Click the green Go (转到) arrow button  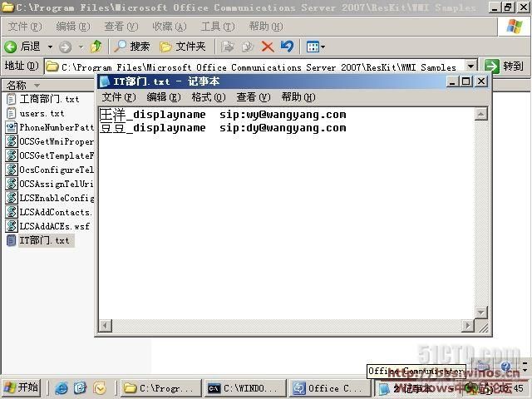pyautogui.click(x=492, y=66)
